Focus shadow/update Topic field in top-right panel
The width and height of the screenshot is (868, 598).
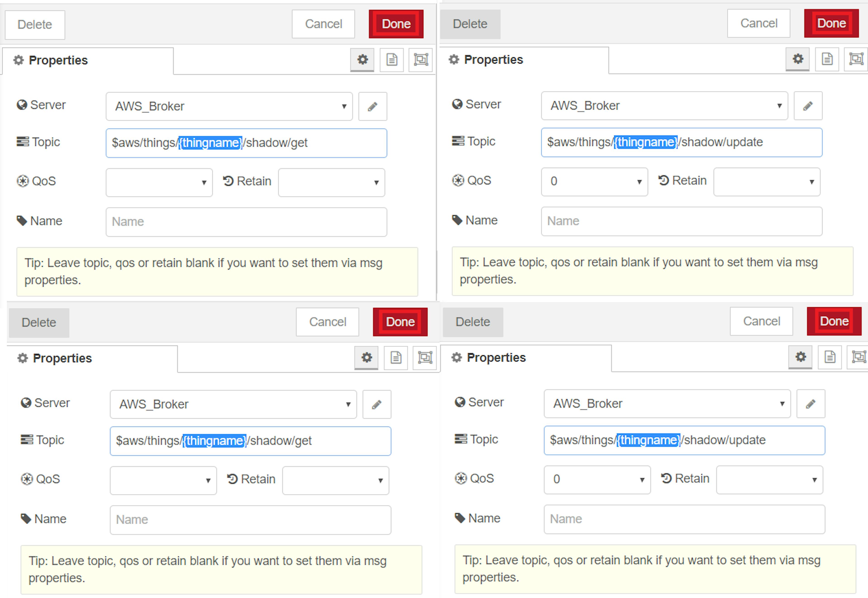(x=682, y=142)
